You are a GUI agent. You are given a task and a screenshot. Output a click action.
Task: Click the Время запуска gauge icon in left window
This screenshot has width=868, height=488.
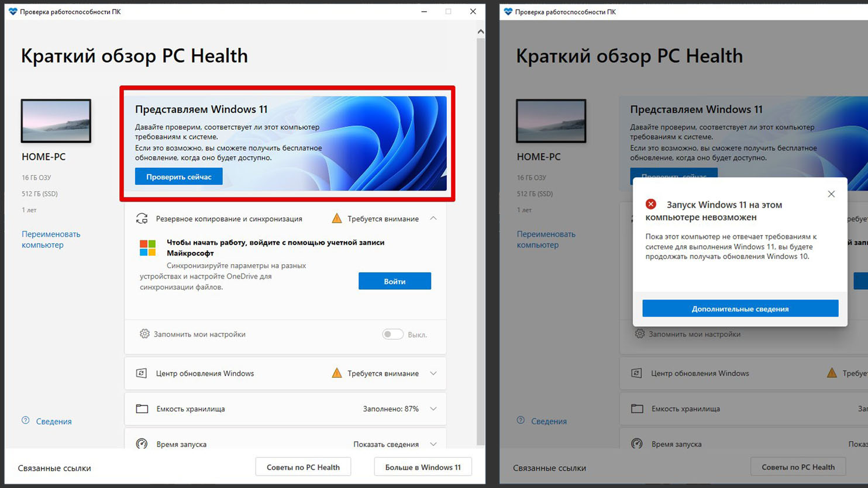[x=142, y=444]
